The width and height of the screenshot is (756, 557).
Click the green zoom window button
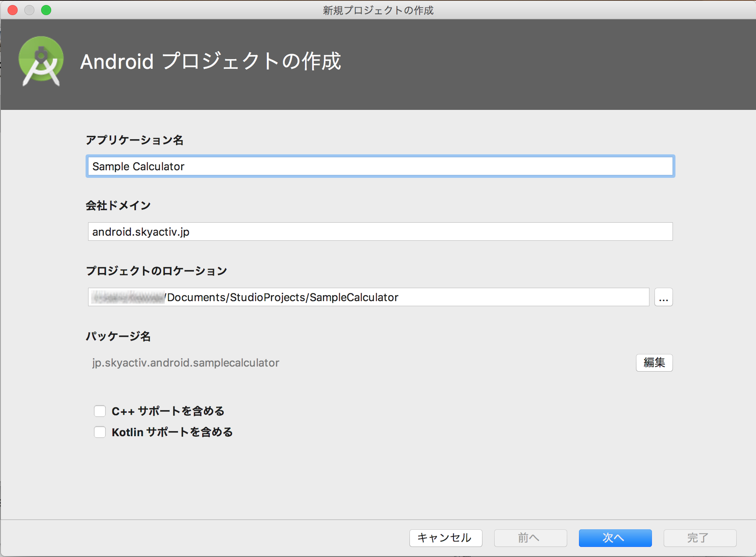click(46, 10)
